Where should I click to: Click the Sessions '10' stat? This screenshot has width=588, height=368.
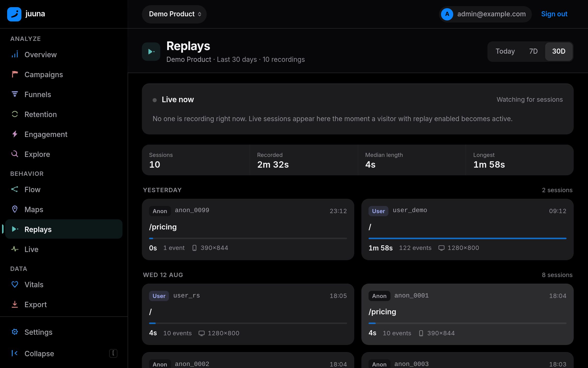pos(155,165)
